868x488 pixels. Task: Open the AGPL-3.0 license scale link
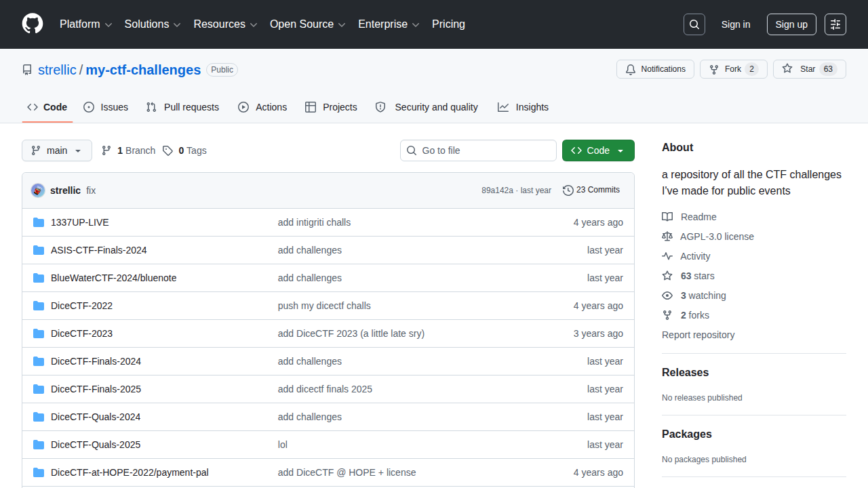pos(708,237)
